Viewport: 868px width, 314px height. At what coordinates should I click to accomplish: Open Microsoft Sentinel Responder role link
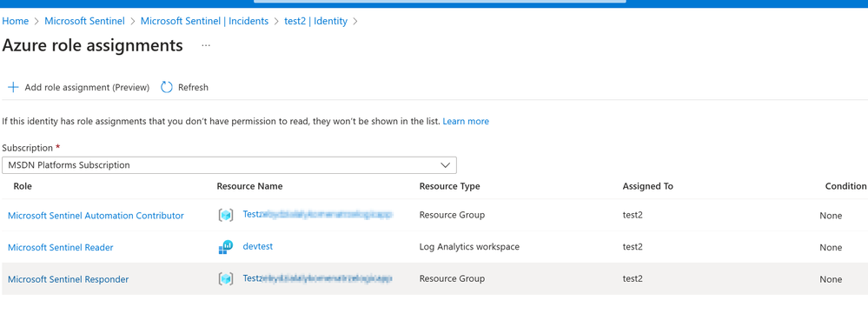click(68, 279)
